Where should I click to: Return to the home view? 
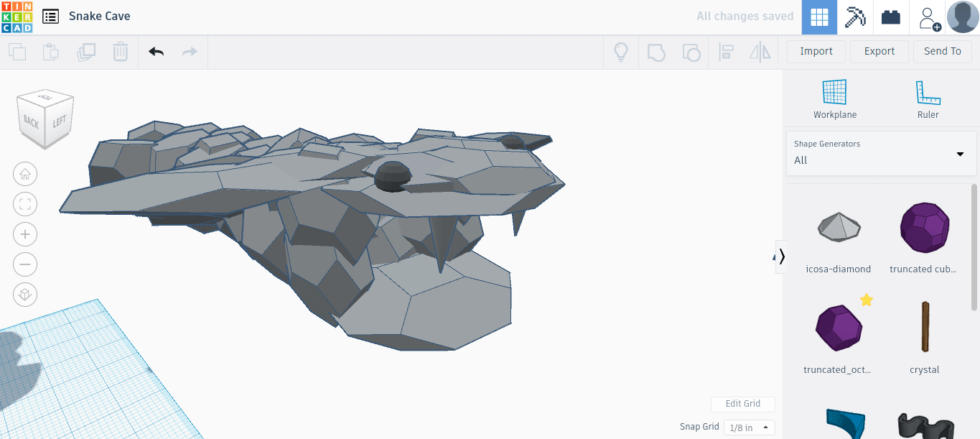[25, 174]
